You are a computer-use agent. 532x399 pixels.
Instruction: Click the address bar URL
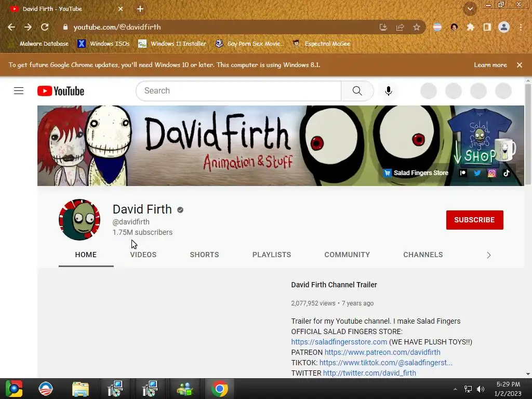tap(117, 27)
